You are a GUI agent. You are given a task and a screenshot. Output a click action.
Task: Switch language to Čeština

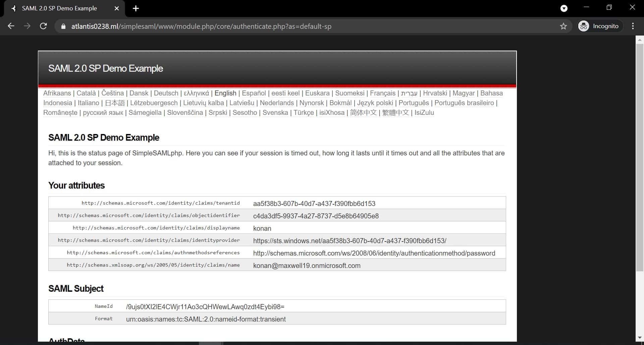coord(113,93)
